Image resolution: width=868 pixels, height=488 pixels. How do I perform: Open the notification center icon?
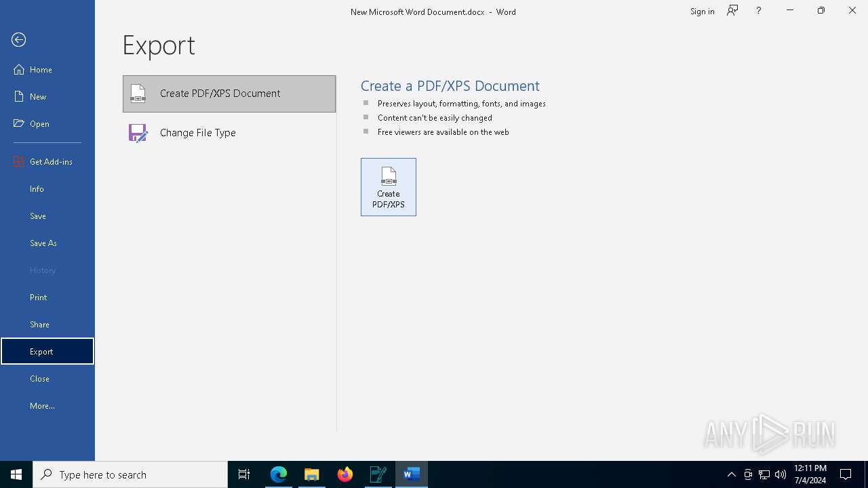point(846,474)
